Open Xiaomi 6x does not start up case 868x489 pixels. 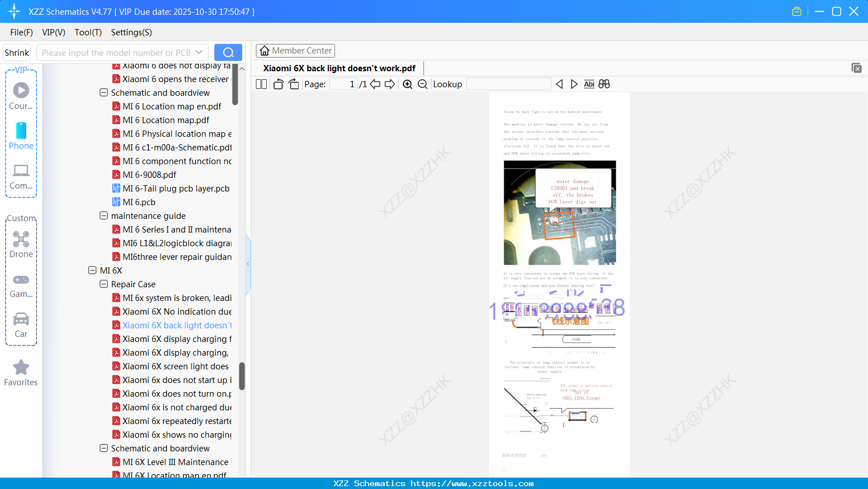tap(177, 380)
